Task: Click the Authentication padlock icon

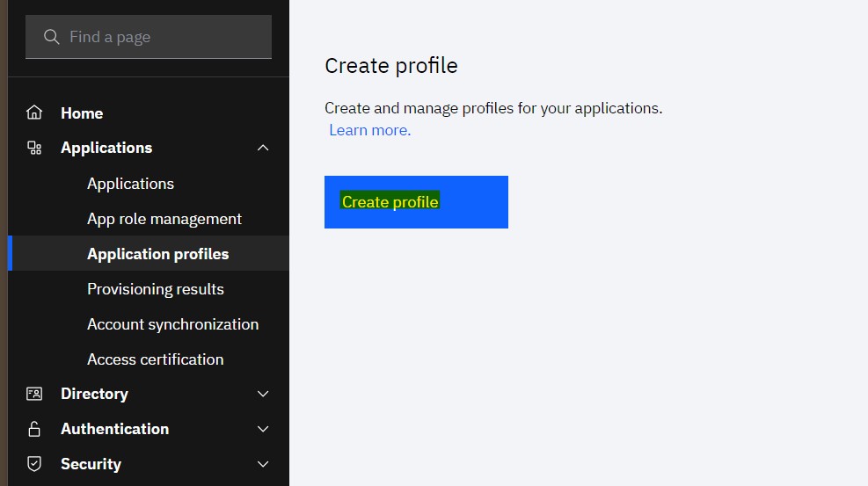Action: pyautogui.click(x=34, y=429)
